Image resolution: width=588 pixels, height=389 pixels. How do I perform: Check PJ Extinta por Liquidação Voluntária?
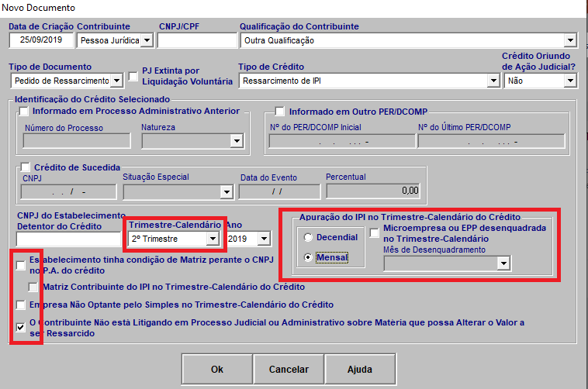coord(133,76)
